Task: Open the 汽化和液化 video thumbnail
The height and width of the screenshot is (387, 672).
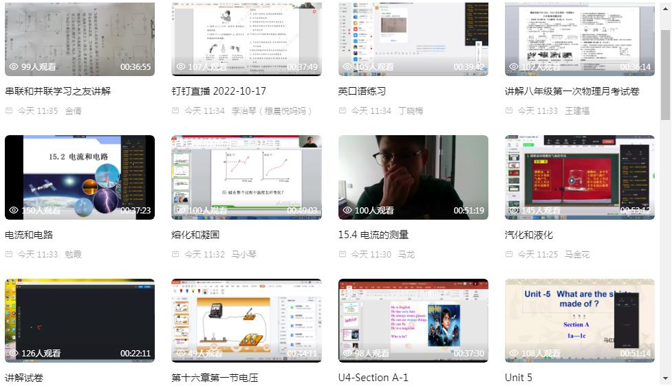Action: coord(580,177)
